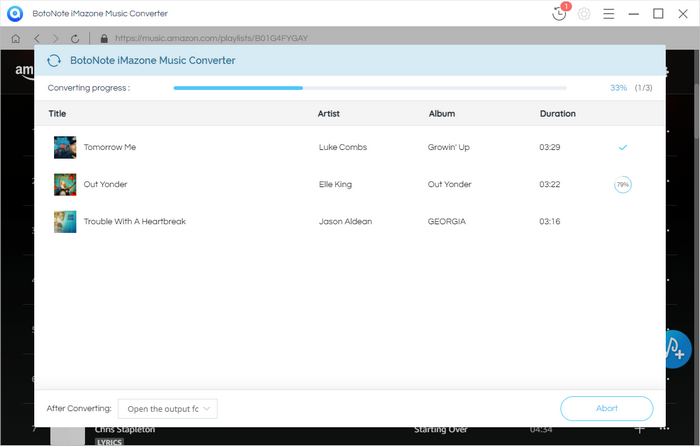Click the URL address field
The width and height of the screenshot is (700, 446).
[212, 38]
